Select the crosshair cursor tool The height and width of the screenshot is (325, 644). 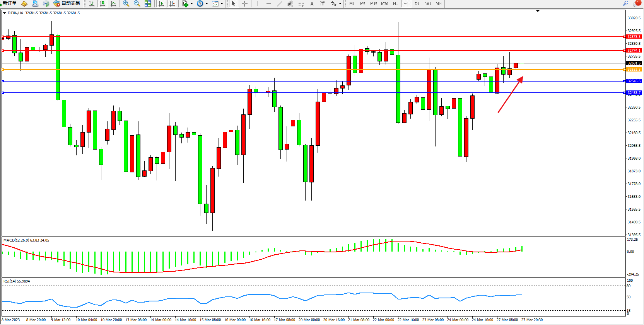244,3
